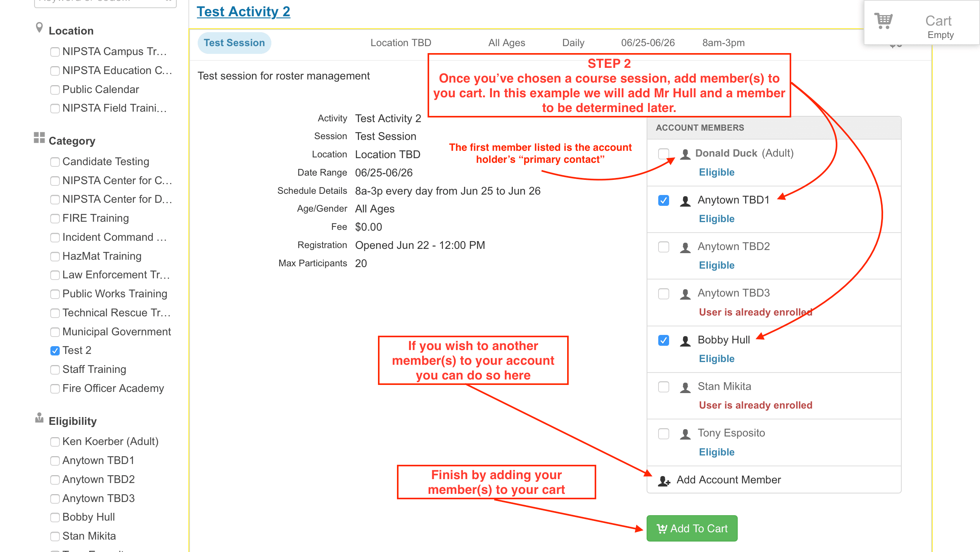This screenshot has width=980, height=552.
Task: Click Tony Esposito's person icon
Action: point(685,434)
